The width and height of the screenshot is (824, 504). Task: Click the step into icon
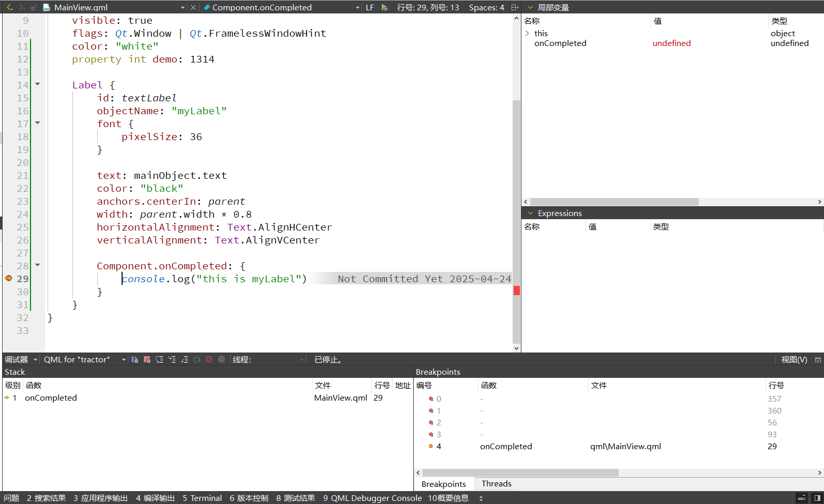172,360
